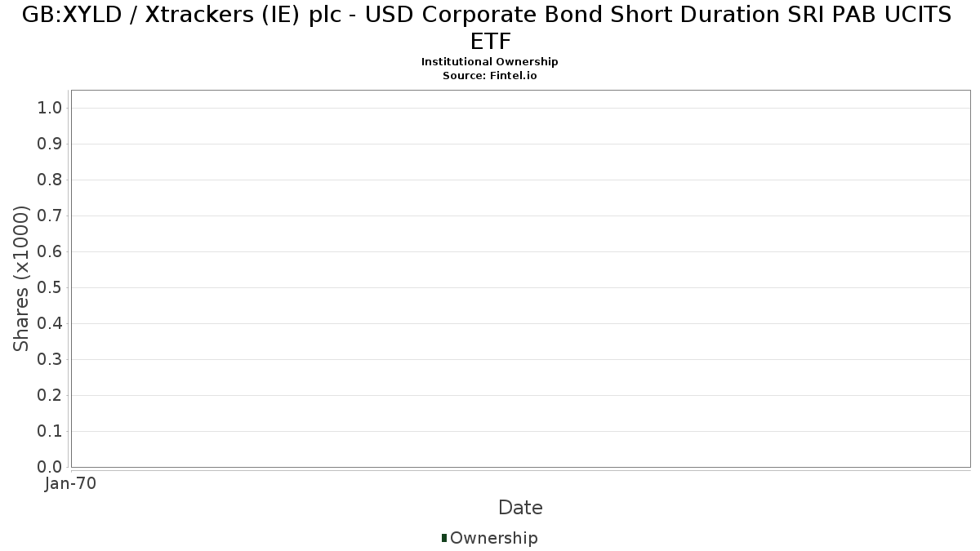Screen dimensions: 980x551
Task: Select the Institutional Ownership subtitle text
Action: [489, 62]
